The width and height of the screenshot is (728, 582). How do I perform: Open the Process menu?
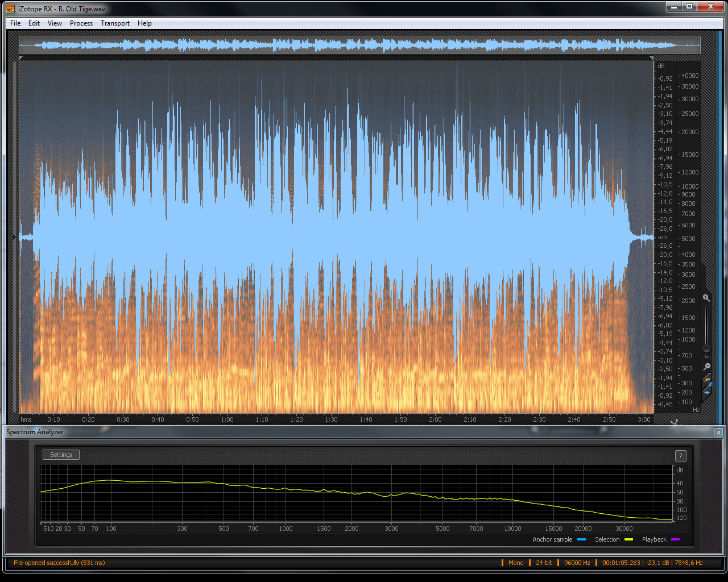[x=81, y=23]
